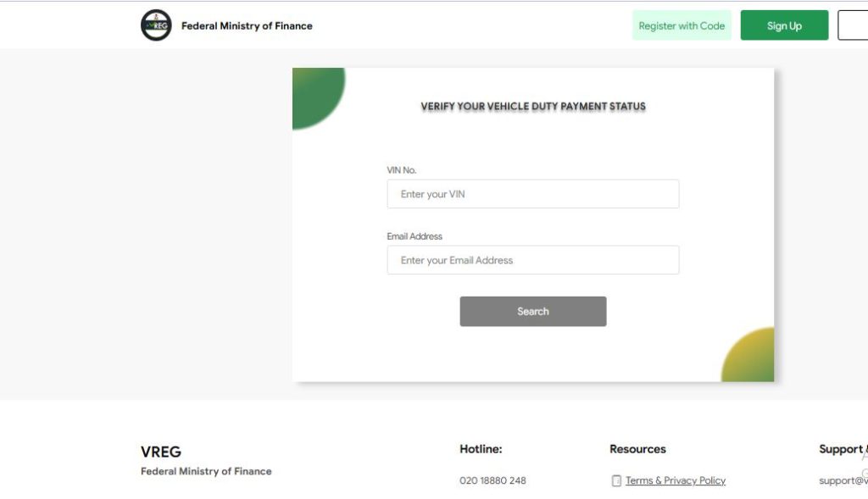Screen dimensions: 868x499
Task: Click the Hotline footer heading
Action: [481, 449]
